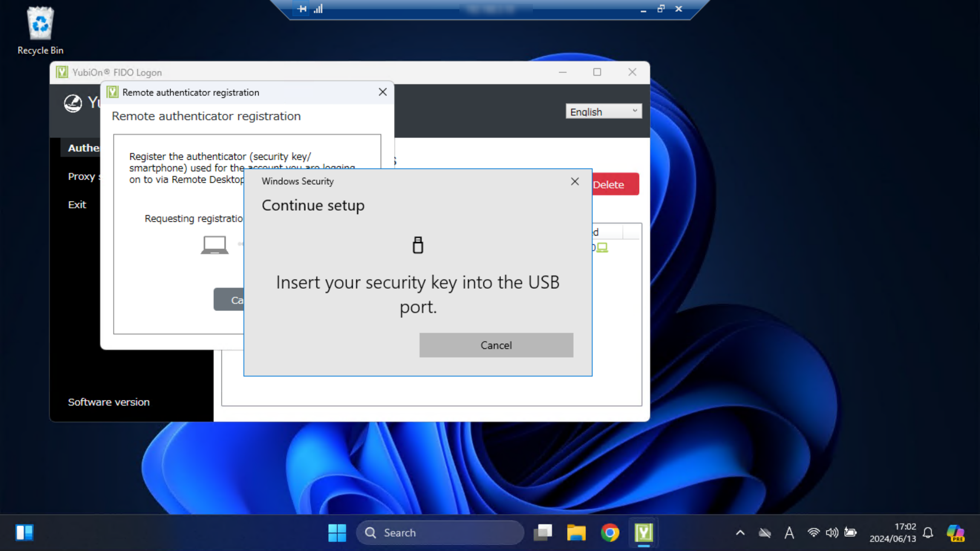Minimize the YubiOn FIDO Logon window

[x=562, y=72]
